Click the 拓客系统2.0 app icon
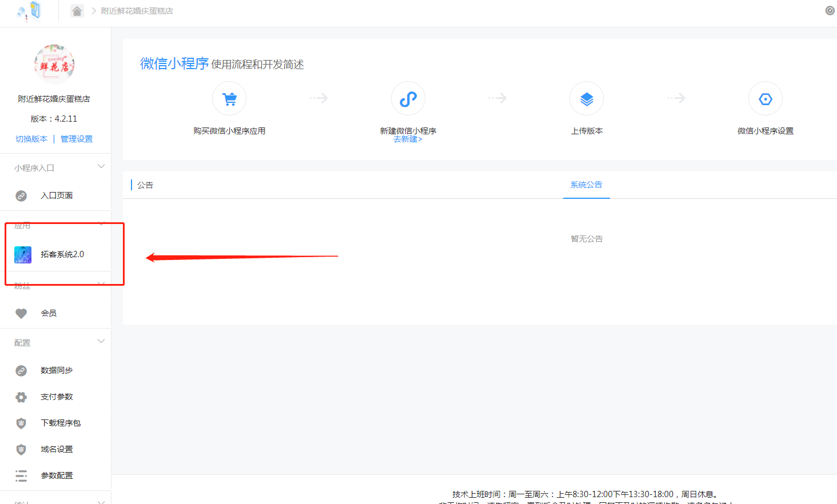Viewport: 837px width, 504px height. click(x=23, y=254)
